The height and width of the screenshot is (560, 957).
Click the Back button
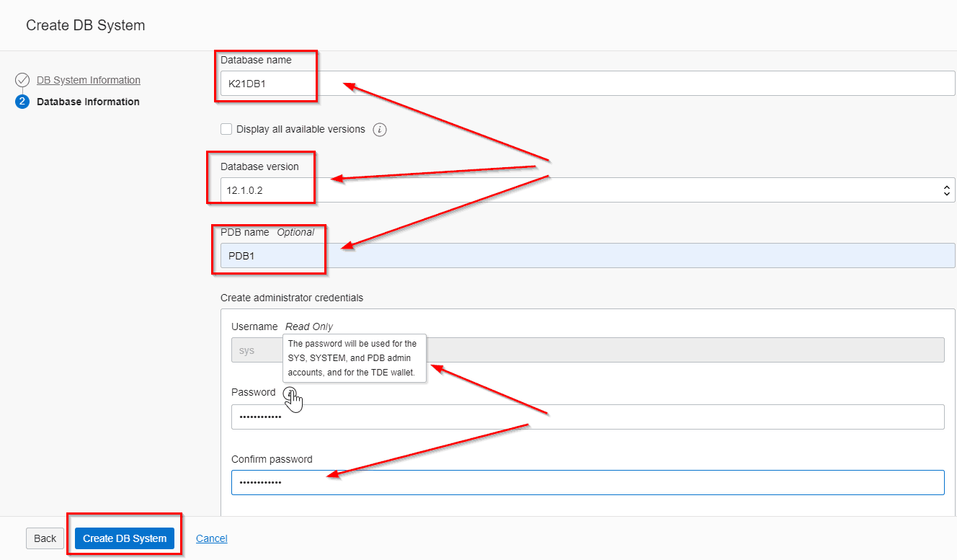click(x=45, y=538)
